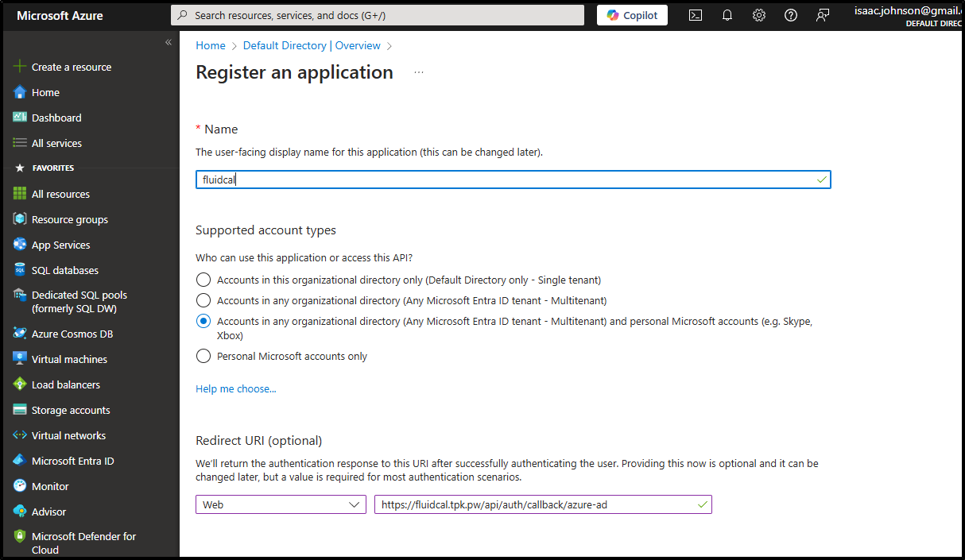This screenshot has height=560, width=965.
Task: Open Resource groups in the sidebar
Action: coord(70,219)
